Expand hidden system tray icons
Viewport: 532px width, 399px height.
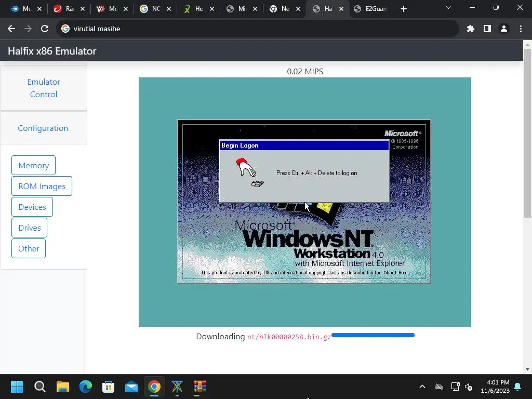pos(422,387)
